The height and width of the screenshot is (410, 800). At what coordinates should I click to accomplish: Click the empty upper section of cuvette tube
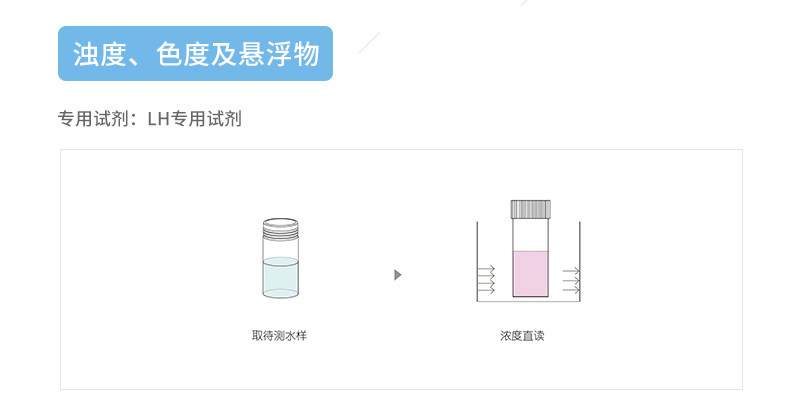pos(530,235)
